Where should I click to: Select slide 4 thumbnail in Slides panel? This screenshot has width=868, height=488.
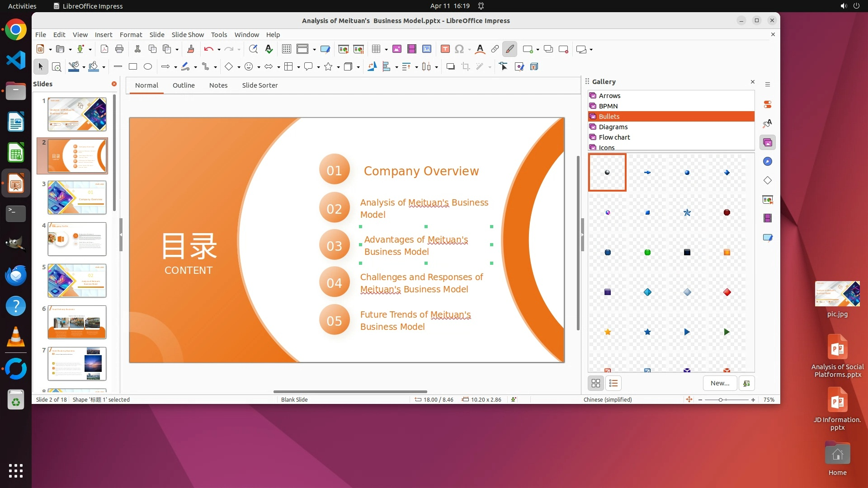(77, 239)
